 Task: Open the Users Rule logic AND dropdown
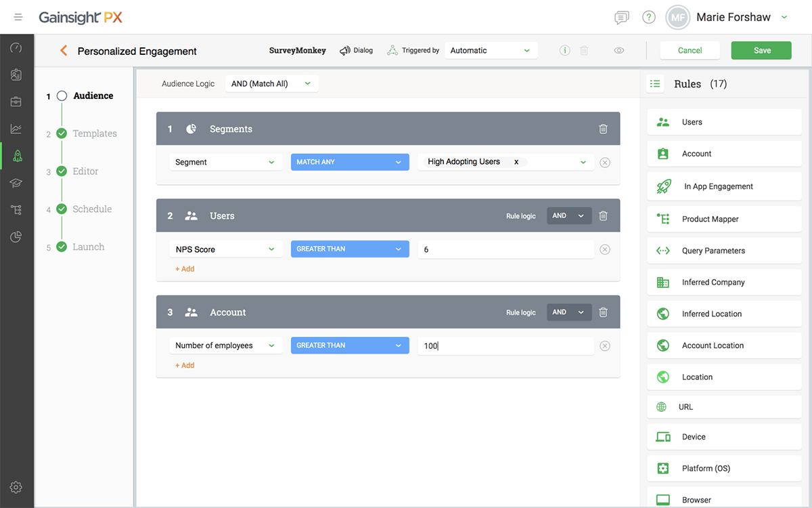[x=569, y=216]
